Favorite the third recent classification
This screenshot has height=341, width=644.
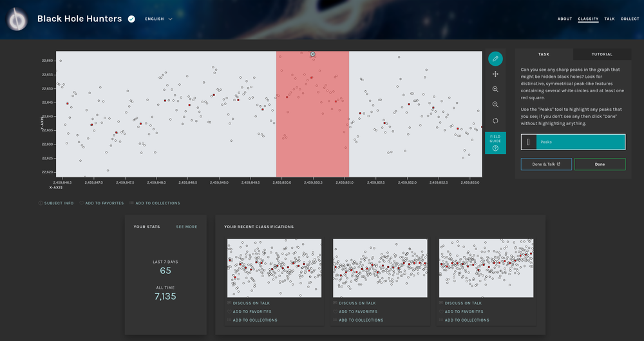[464, 311]
